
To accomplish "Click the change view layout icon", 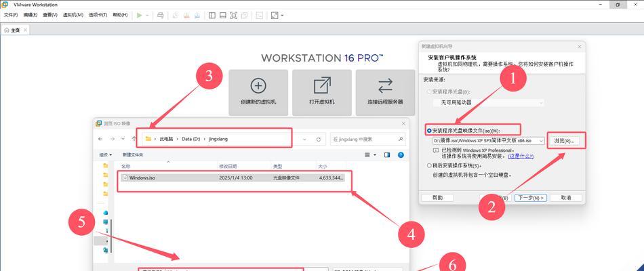I will coord(367,154).
